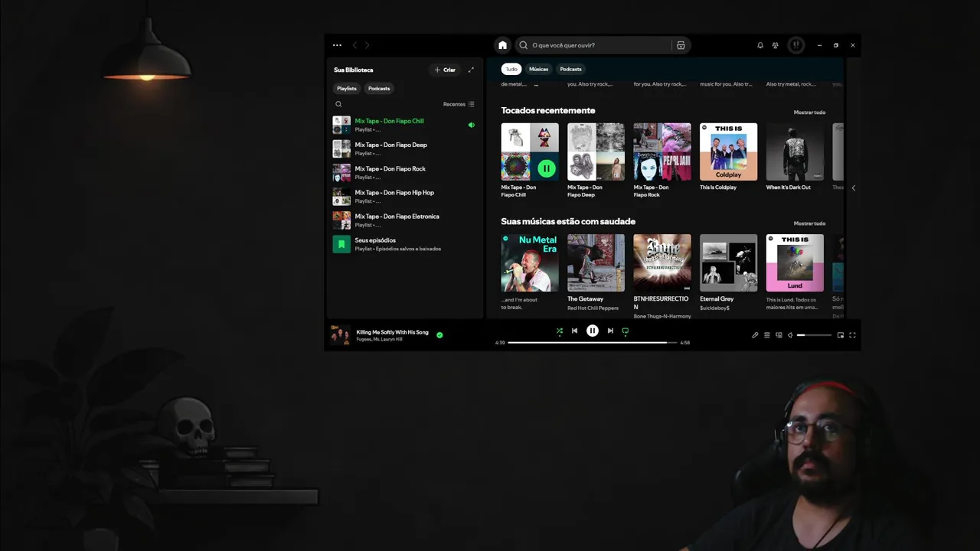Show lyrics with the microphone icon
This screenshot has height=551, width=980.
tap(755, 335)
